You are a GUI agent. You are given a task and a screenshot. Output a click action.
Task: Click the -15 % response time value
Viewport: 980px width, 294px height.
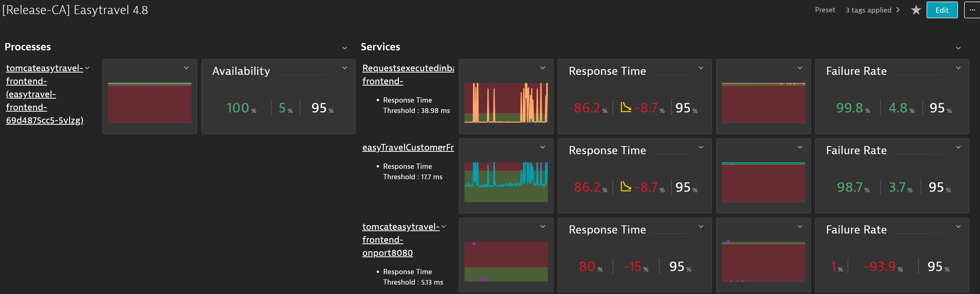click(636, 267)
